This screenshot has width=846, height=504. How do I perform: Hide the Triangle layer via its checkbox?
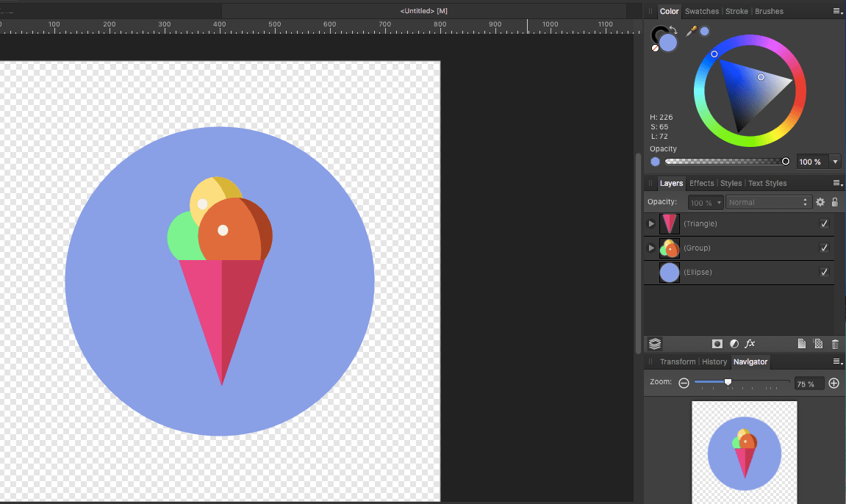tap(824, 224)
